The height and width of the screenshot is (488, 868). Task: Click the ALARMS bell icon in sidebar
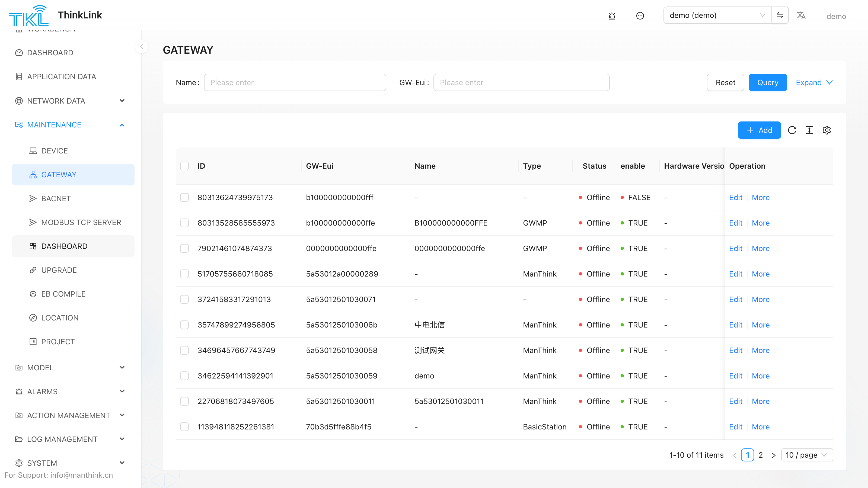(x=19, y=391)
